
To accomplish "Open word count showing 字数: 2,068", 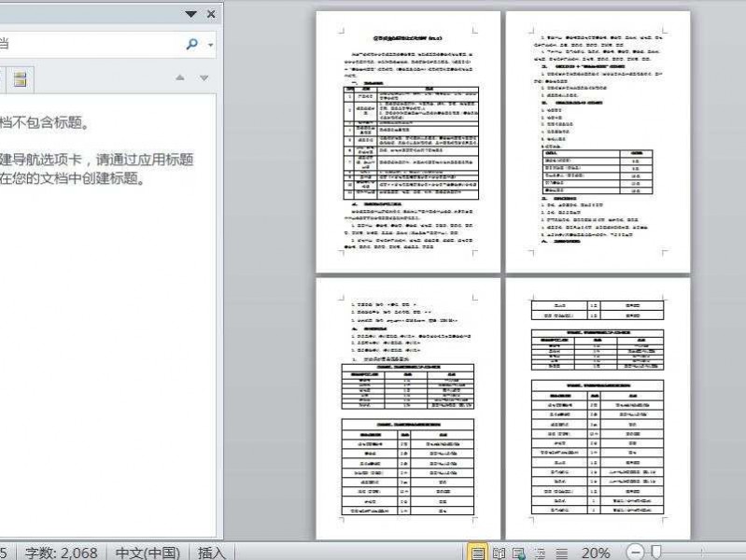I will 62,553.
